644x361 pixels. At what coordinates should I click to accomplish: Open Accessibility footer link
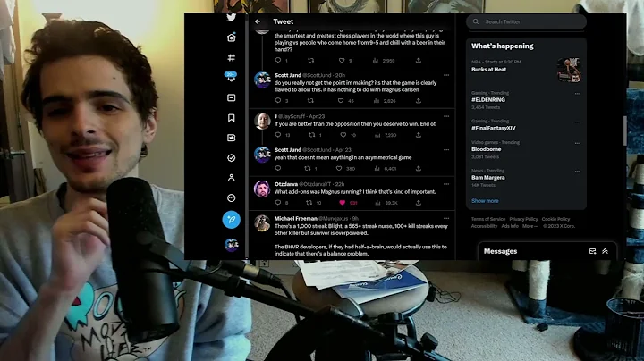(484, 226)
